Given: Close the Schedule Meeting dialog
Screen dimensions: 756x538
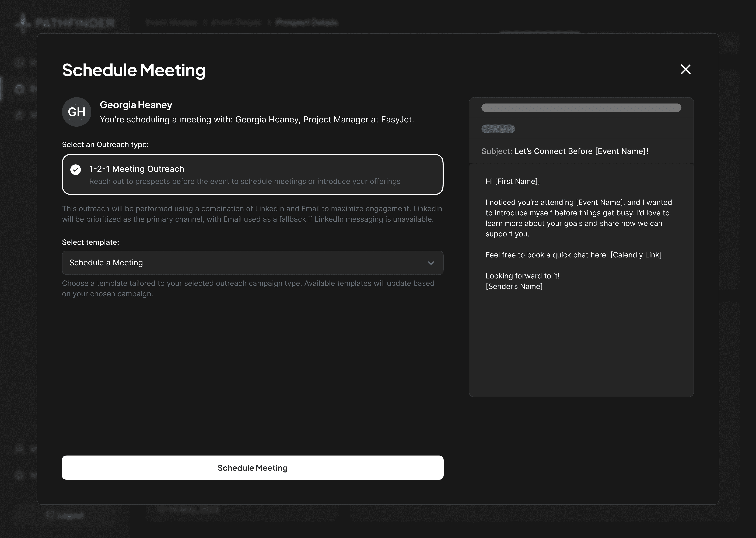Looking at the screenshot, I should point(685,69).
